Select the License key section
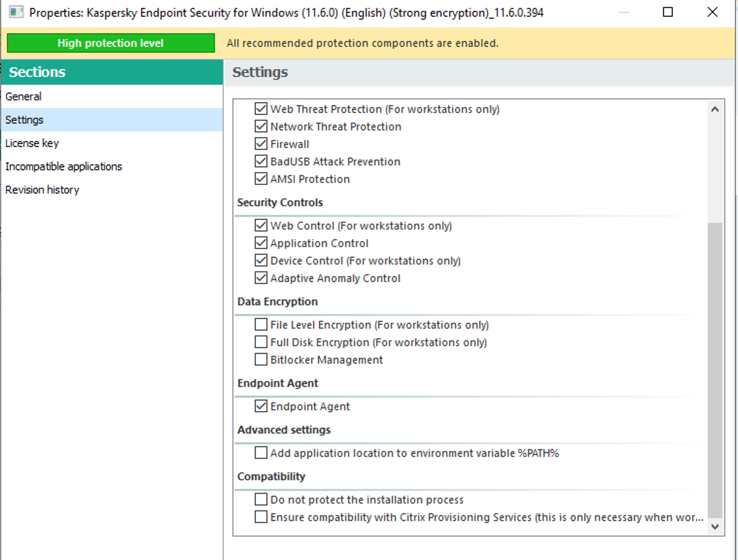This screenshot has width=738, height=560. [32, 143]
